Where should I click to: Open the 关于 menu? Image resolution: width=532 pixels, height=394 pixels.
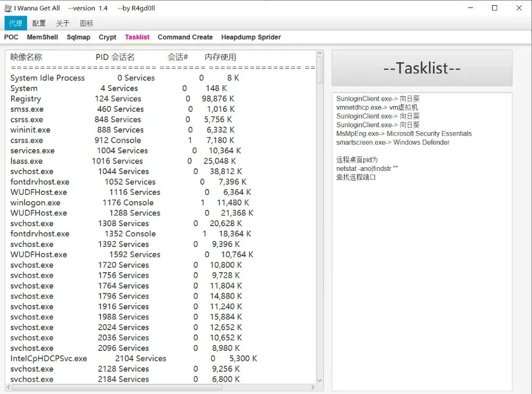63,23
